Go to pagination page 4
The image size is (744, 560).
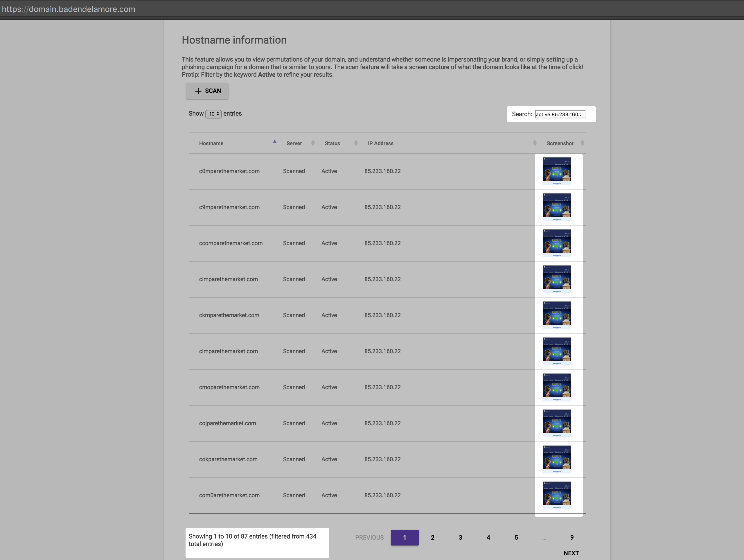click(488, 537)
